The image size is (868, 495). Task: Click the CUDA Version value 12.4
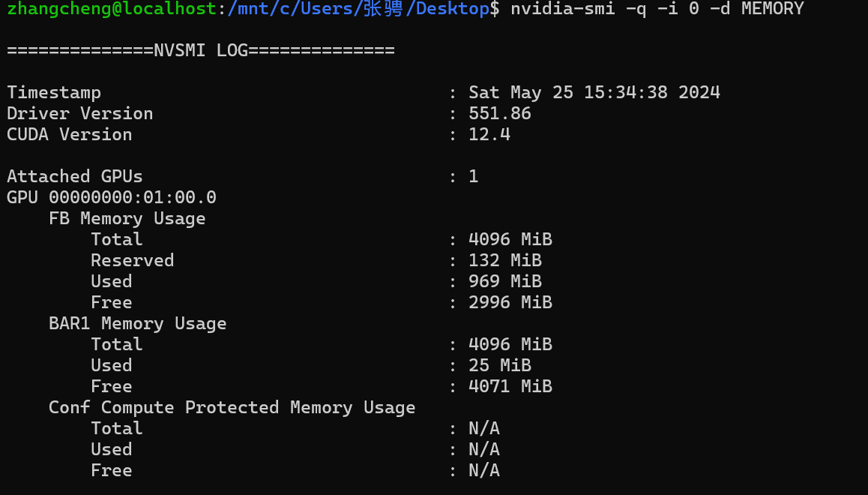(x=489, y=135)
